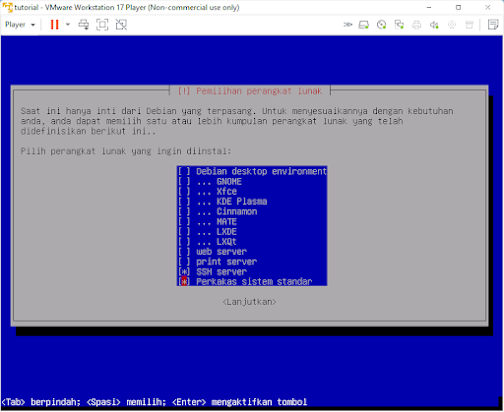Click the printer device icon
Screen dimensions: 504x412
[416, 25]
